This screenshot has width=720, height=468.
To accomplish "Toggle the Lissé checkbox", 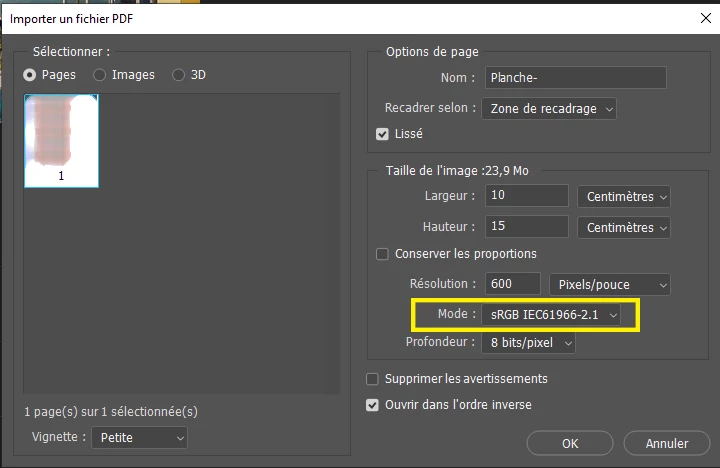I will (382, 134).
